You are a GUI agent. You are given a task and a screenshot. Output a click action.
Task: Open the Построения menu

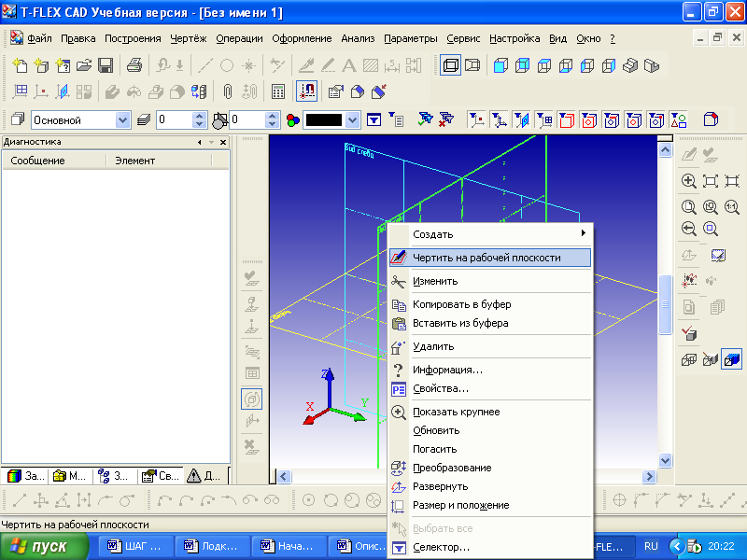point(133,38)
